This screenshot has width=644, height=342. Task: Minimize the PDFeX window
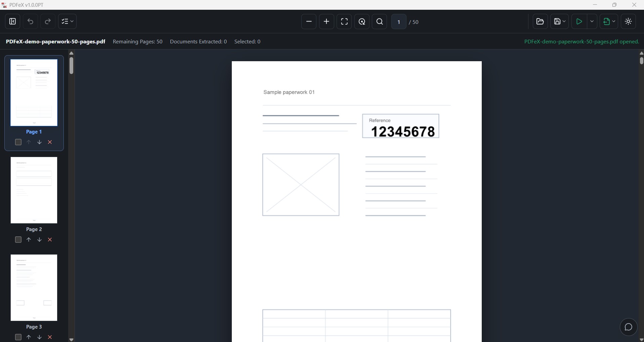point(595,5)
